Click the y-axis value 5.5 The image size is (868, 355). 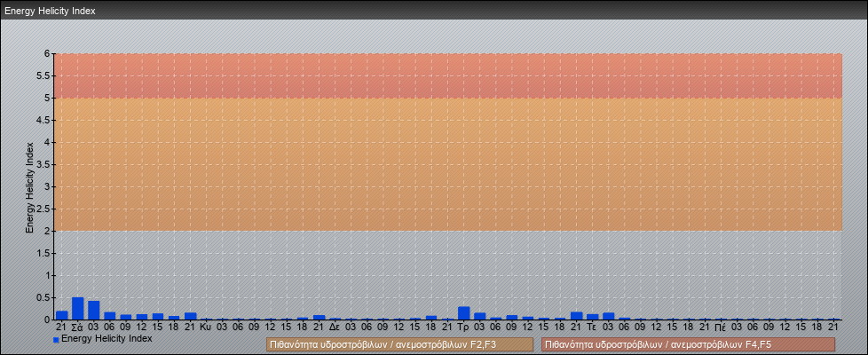point(43,75)
